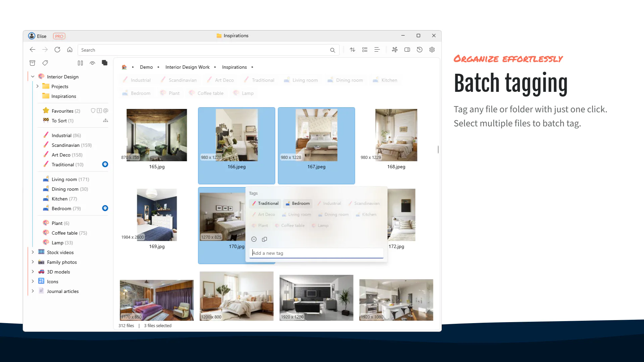Refresh the current folder view
Viewport: 644px width, 362px height.
tap(57, 50)
